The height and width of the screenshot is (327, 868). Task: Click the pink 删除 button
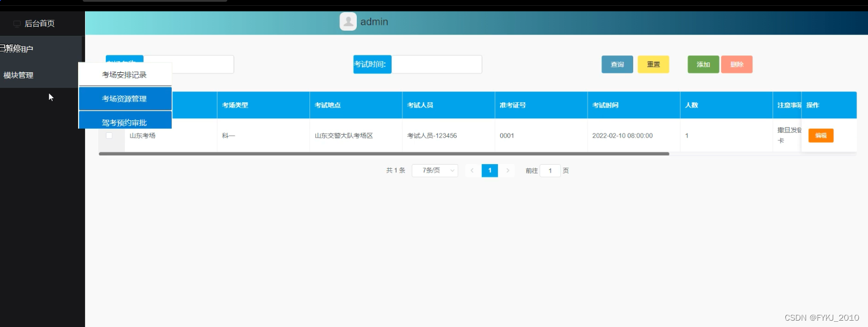click(737, 64)
